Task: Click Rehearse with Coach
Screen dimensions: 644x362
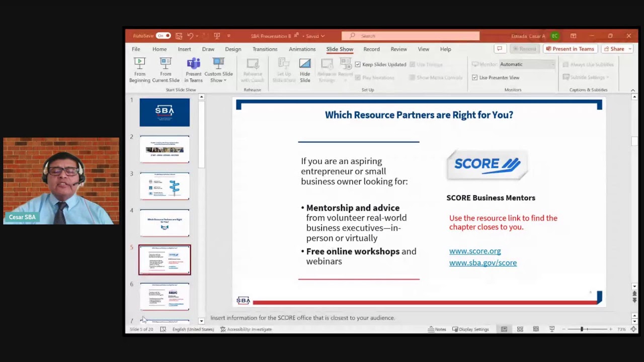Action: 253,70
